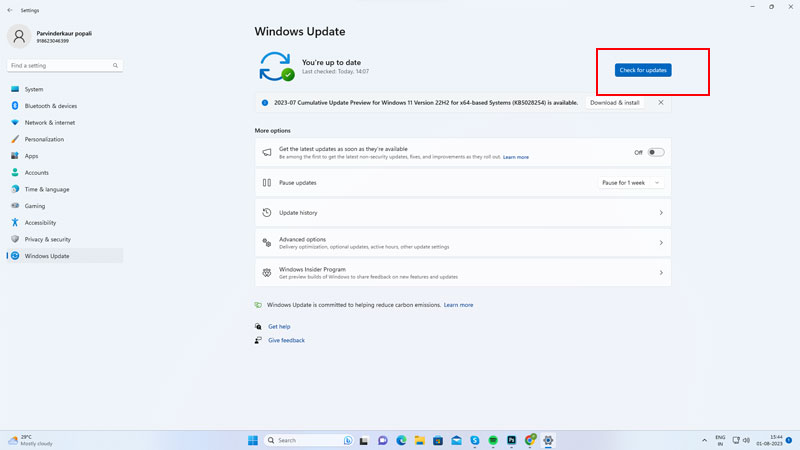Click Download & install for KB5028254
This screenshot has width=800, height=450.
[614, 103]
